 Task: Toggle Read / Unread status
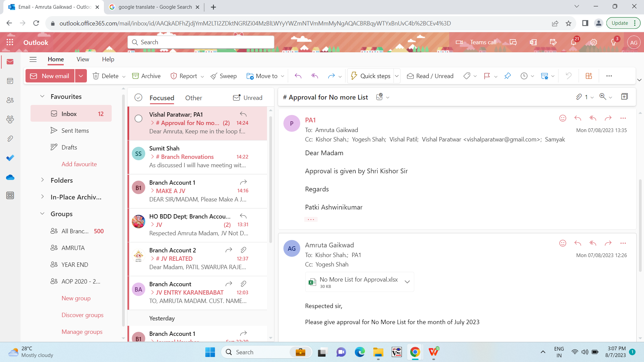tap(430, 76)
